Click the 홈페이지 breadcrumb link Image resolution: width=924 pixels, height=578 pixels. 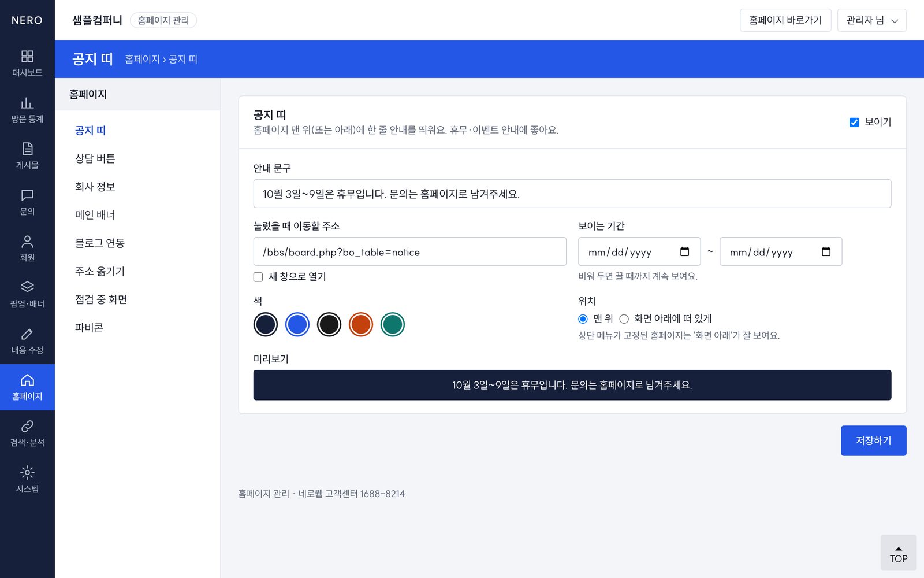pyautogui.click(x=142, y=59)
